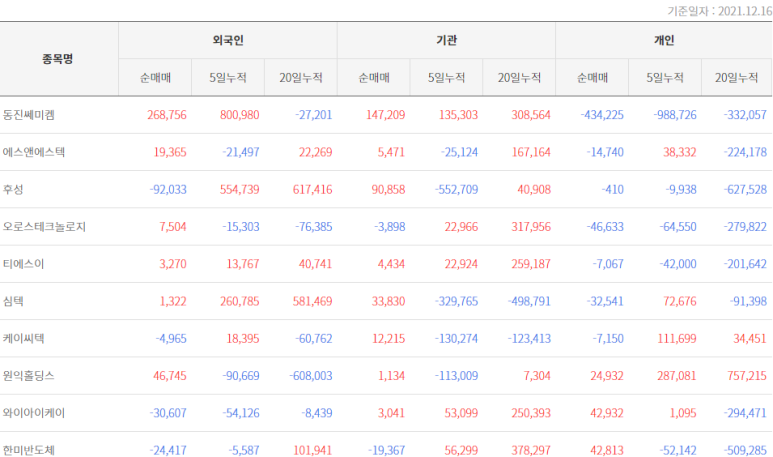The image size is (773, 457).
Task: Click 5일누적 header under 외국인
Action: pyautogui.click(x=228, y=77)
